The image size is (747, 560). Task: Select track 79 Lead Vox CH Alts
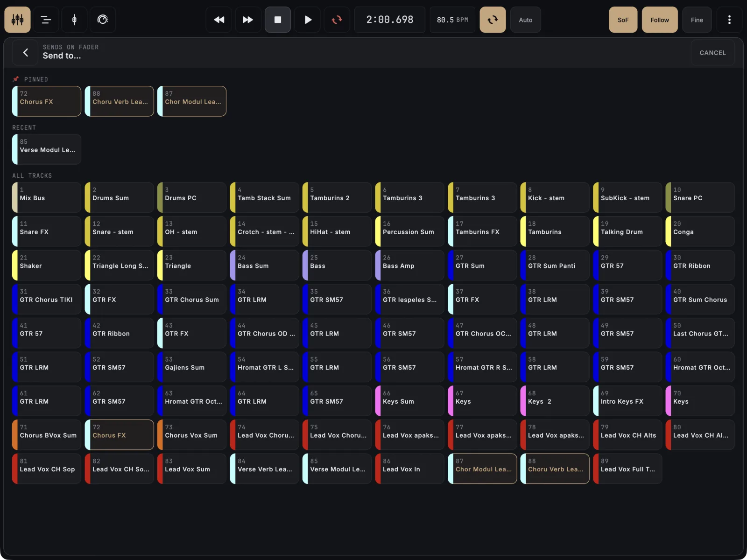point(628,435)
